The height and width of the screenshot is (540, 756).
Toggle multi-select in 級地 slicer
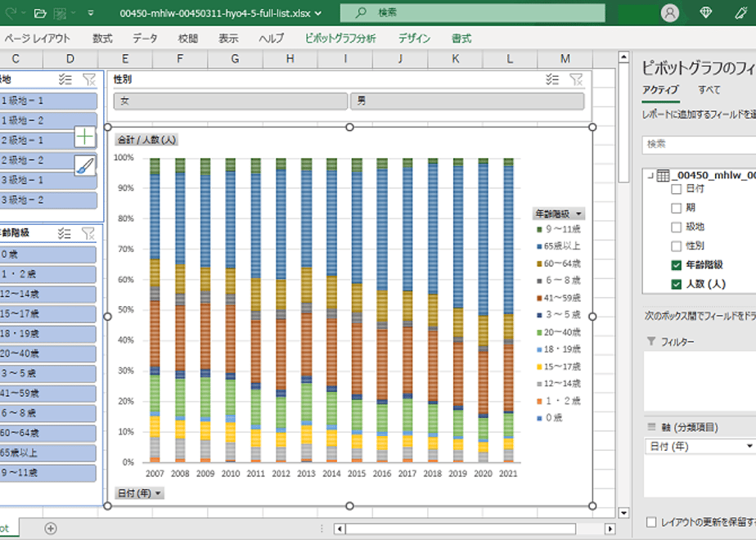[x=65, y=79]
